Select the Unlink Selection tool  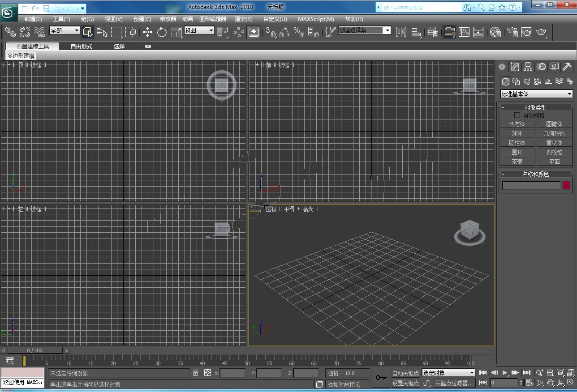point(25,32)
